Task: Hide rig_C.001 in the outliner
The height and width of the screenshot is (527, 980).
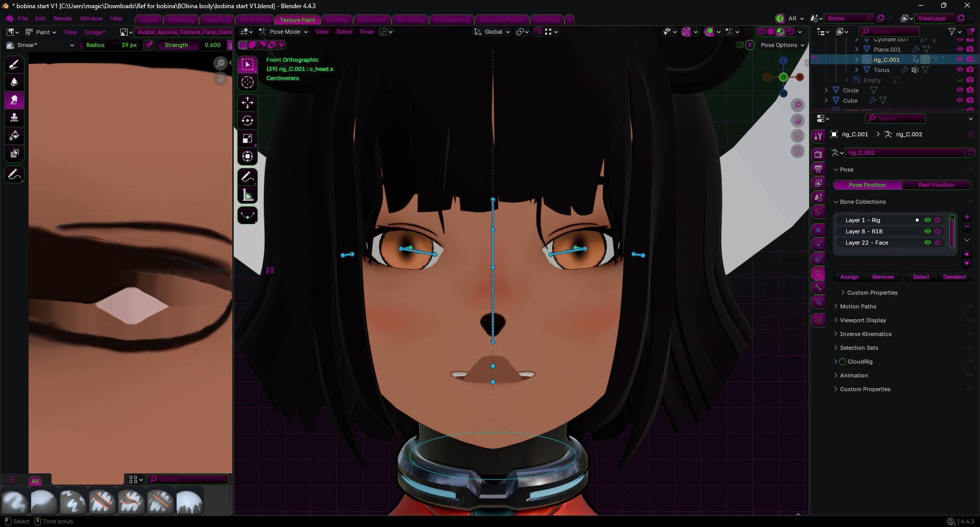Action: point(960,60)
